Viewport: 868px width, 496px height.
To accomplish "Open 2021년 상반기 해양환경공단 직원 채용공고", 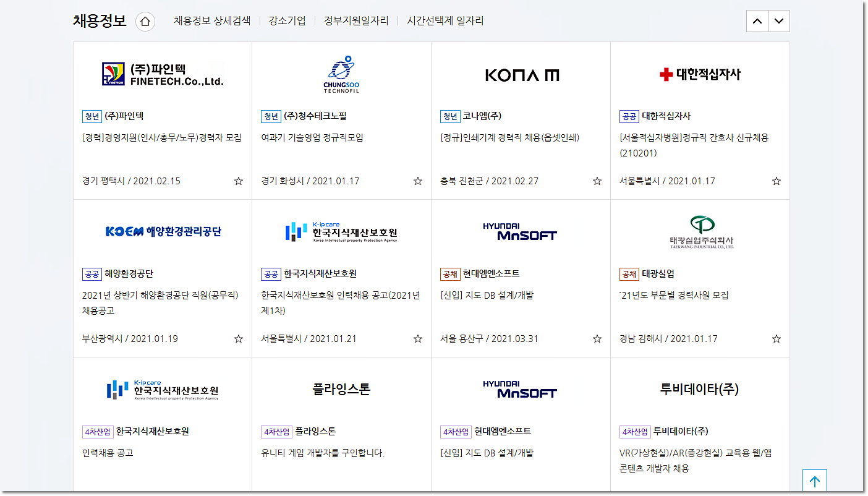I will click(160, 303).
